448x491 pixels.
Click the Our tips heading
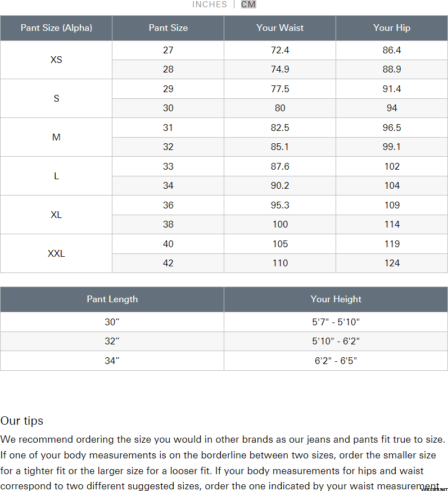[22, 421]
